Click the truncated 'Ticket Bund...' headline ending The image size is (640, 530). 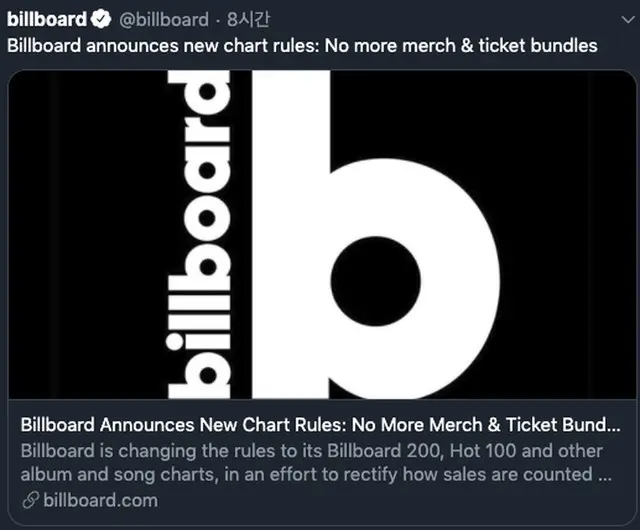(x=563, y=425)
